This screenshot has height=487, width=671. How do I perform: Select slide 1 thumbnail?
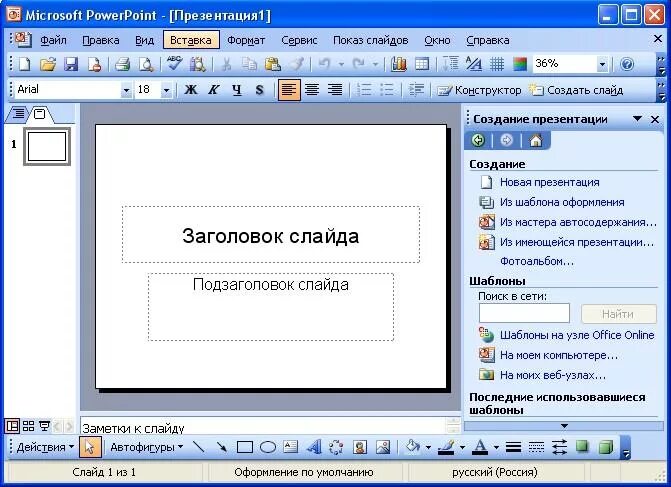click(47, 146)
